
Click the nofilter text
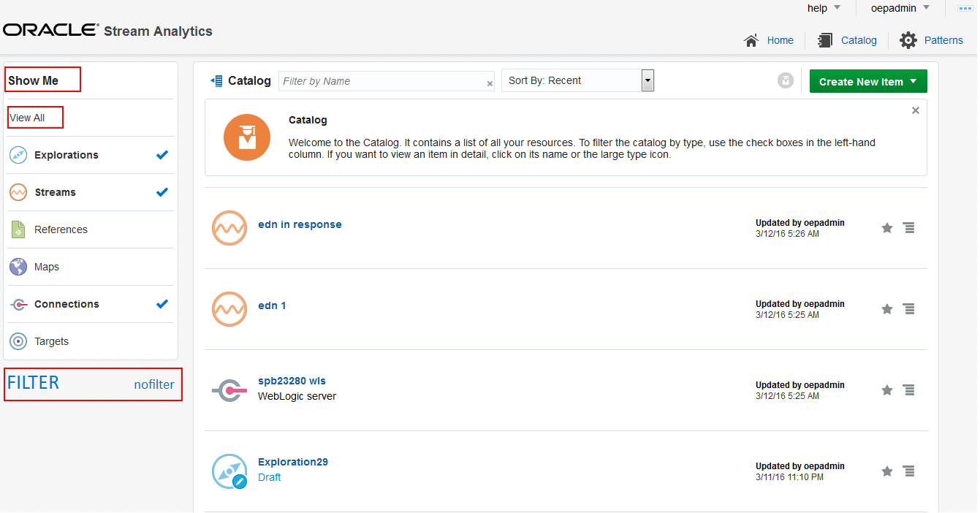154,384
